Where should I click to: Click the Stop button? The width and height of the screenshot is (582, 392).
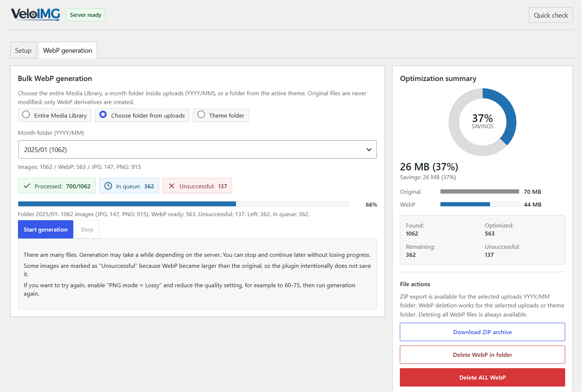click(x=87, y=229)
